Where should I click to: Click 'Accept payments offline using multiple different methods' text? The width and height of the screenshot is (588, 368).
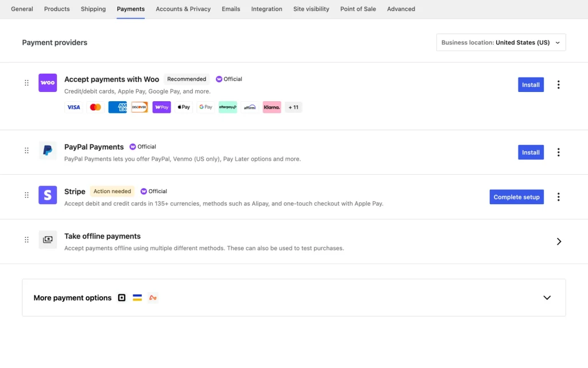pyautogui.click(x=204, y=248)
